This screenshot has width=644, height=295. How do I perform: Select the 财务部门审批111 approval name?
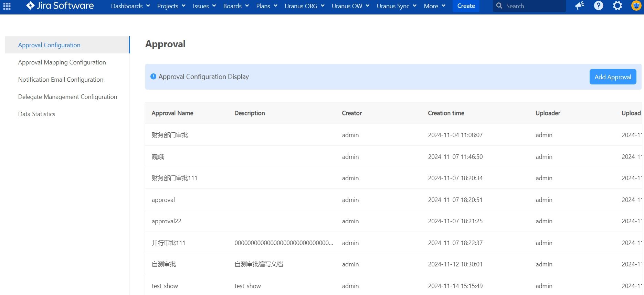tap(174, 178)
